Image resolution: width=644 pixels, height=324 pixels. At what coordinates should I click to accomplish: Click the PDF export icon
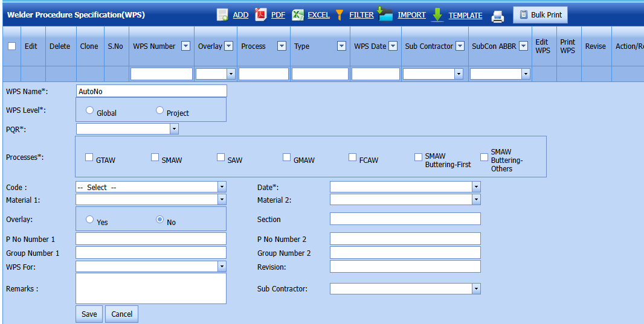[x=261, y=15]
